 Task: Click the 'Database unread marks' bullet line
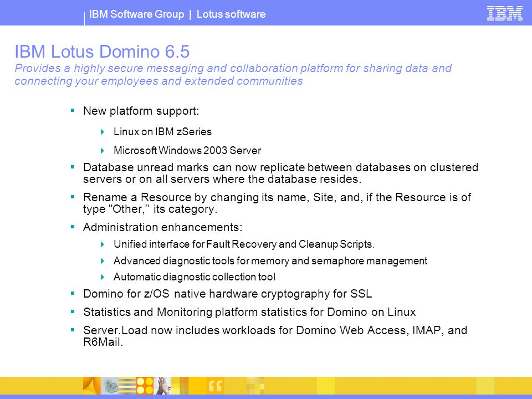click(280, 167)
